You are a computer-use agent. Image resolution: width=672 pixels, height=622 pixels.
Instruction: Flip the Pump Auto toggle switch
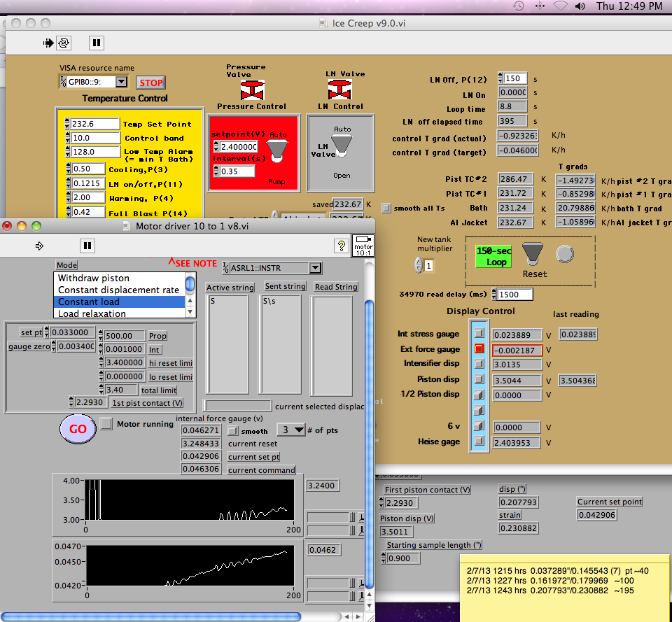click(278, 149)
